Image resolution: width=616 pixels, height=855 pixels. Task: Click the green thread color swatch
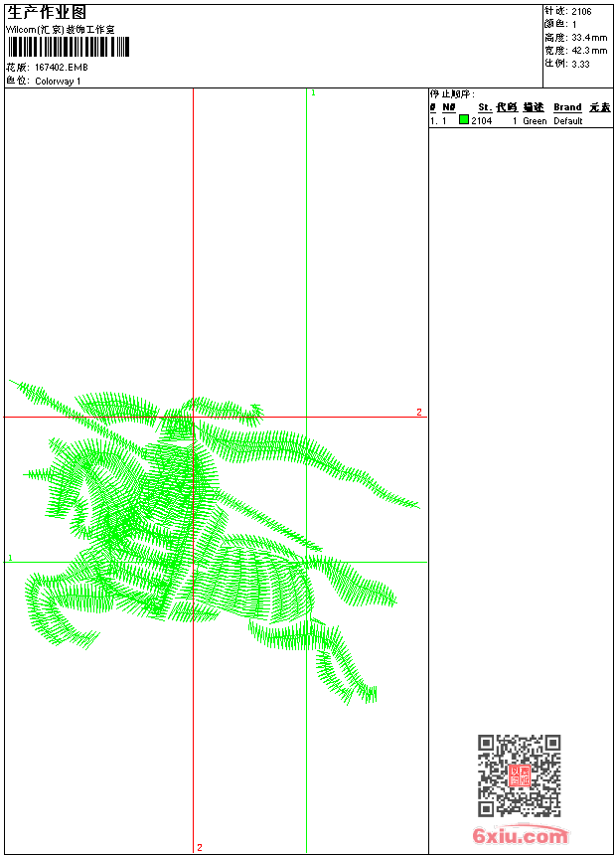tap(464, 120)
